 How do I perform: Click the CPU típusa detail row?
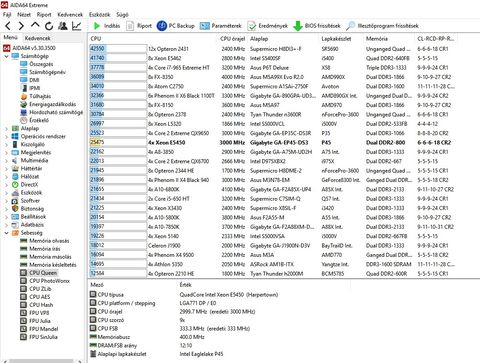pyautogui.click(x=184, y=295)
